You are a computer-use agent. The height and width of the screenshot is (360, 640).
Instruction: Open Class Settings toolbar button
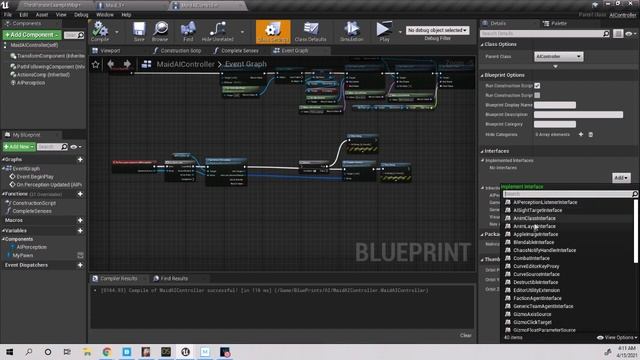(x=273, y=32)
